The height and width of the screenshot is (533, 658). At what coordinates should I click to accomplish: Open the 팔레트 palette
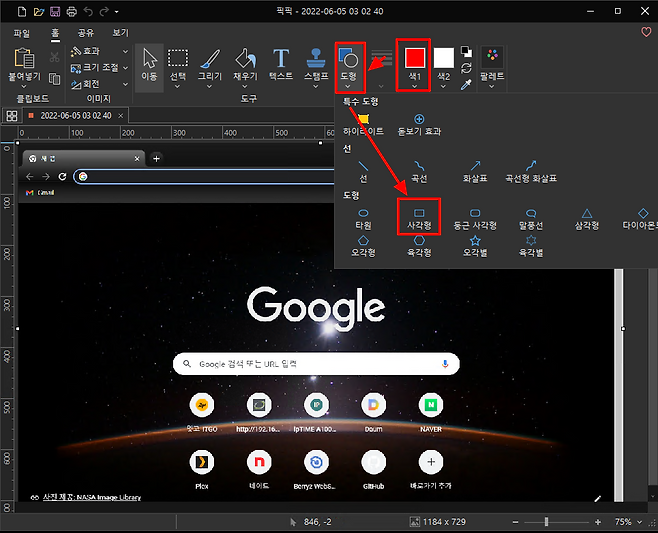point(492,66)
